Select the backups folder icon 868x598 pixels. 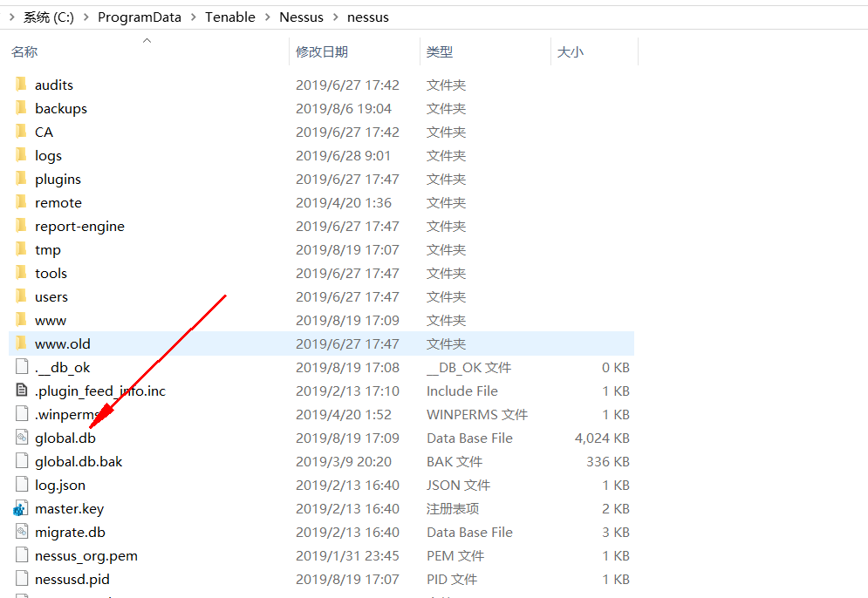point(21,108)
